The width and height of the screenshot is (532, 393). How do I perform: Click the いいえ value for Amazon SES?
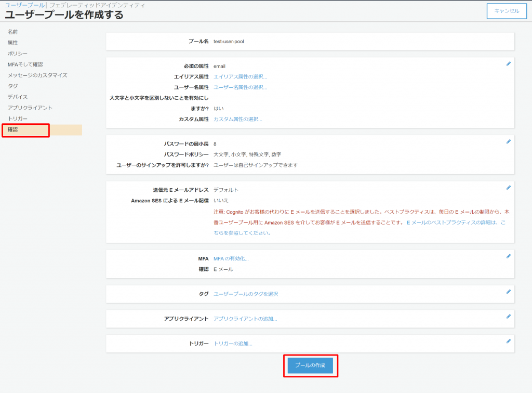pyautogui.click(x=221, y=201)
